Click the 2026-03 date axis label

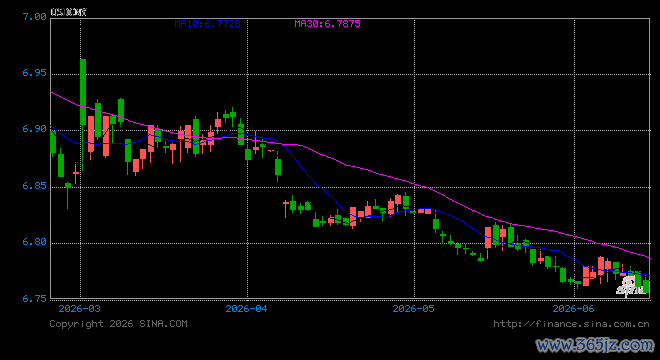pos(80,309)
